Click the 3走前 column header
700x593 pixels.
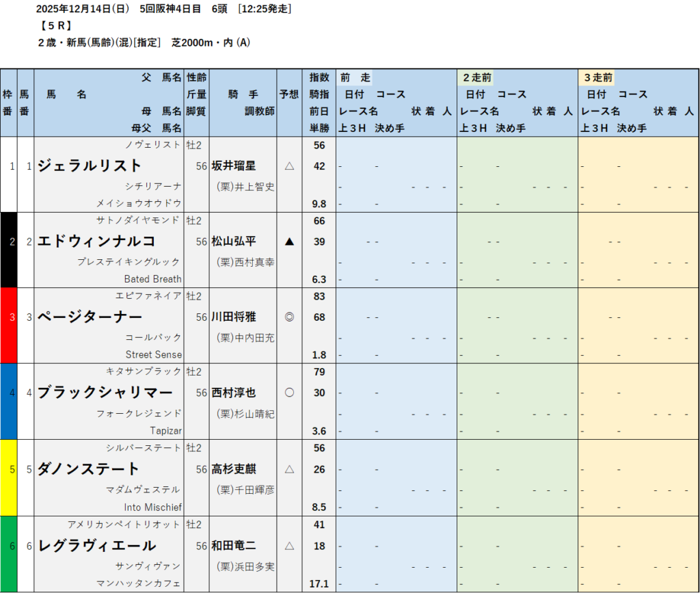point(599,78)
